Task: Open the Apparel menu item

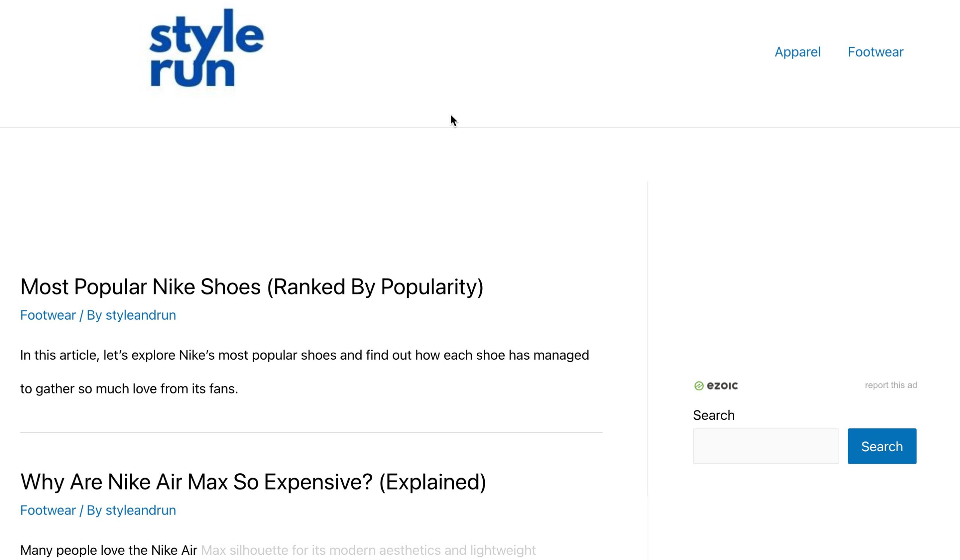Action: (x=797, y=52)
